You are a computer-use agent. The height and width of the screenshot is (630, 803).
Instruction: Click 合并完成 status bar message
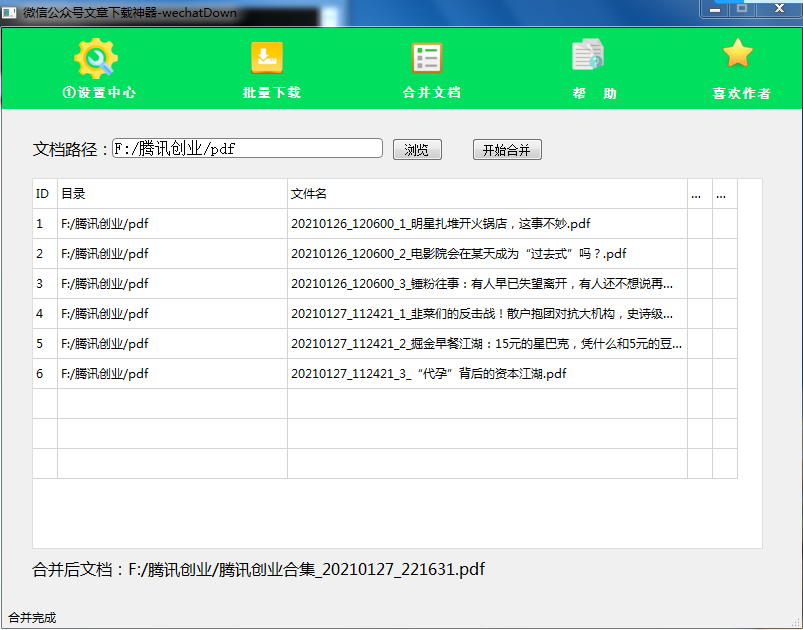(32, 618)
